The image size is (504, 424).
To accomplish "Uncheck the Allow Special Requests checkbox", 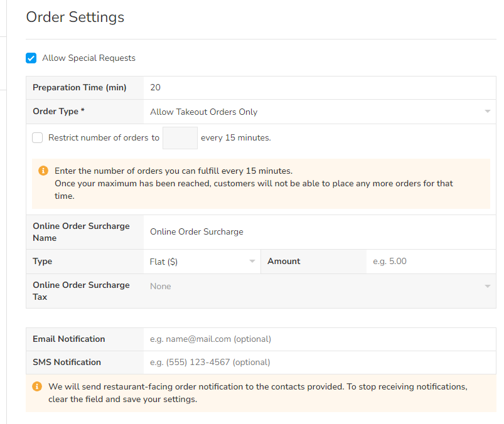I will pyautogui.click(x=31, y=58).
